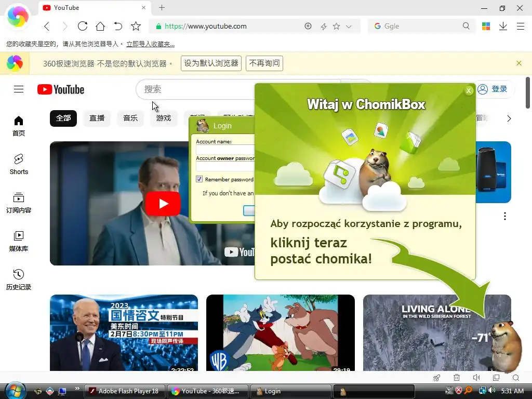Select the 全部 filter chip
532x399 pixels.
pos(63,118)
